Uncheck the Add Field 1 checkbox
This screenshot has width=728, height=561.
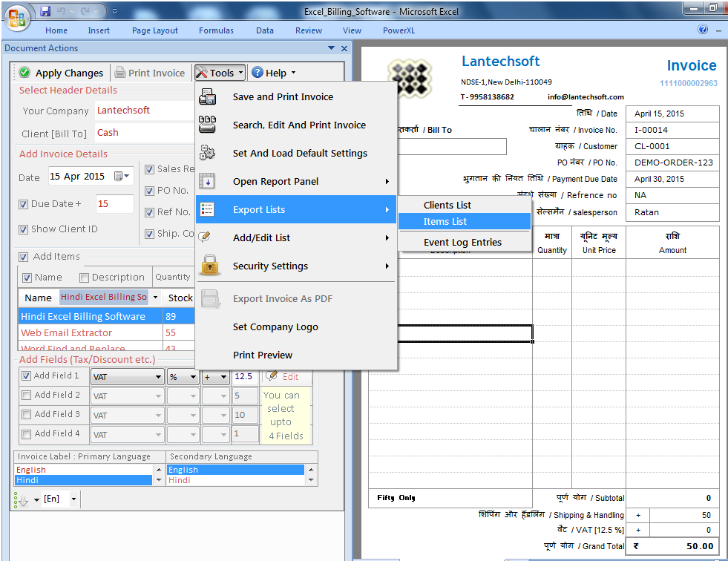click(27, 375)
